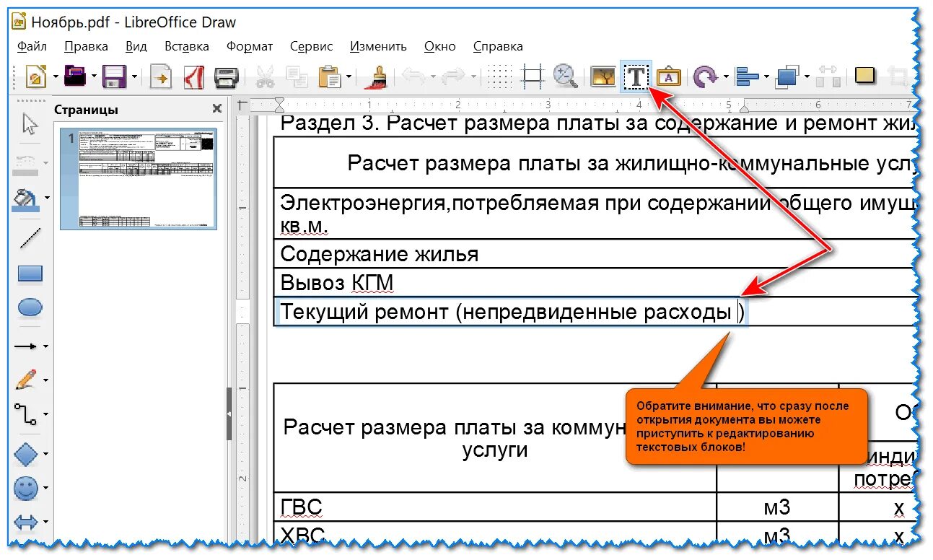
Task: Open the Файл menu
Action: pos(32,46)
